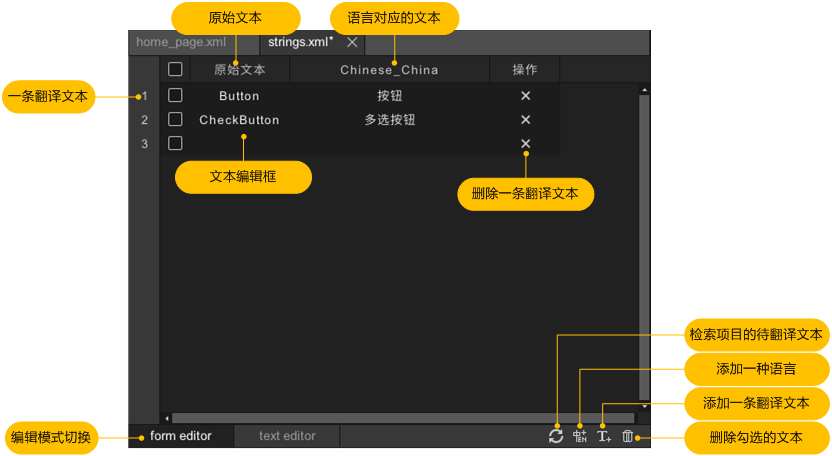Screen dimensions: 832x456
Task: Click the add language icon
Action: (x=579, y=436)
